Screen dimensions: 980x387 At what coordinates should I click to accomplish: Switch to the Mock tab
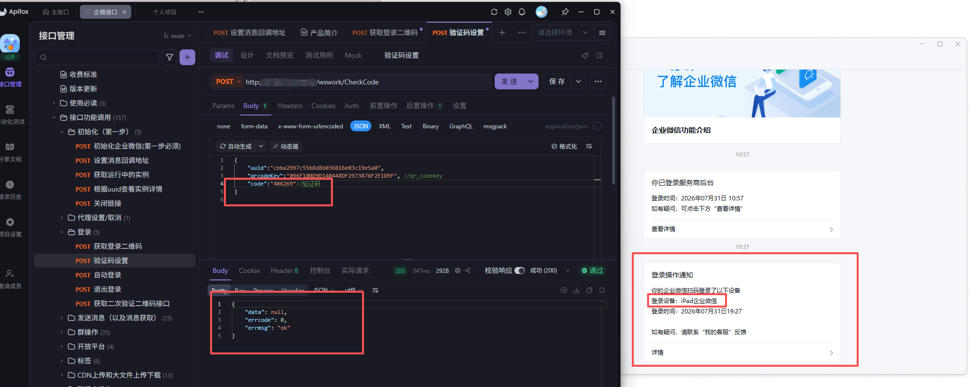pyautogui.click(x=353, y=55)
